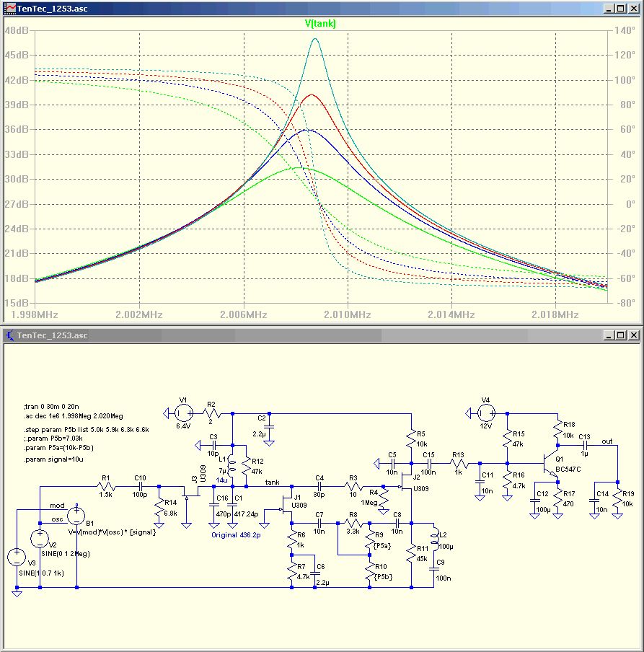This screenshot has width=644, height=652.
Task: Click the 1.998MHz frequency axis label
Action: (35, 314)
